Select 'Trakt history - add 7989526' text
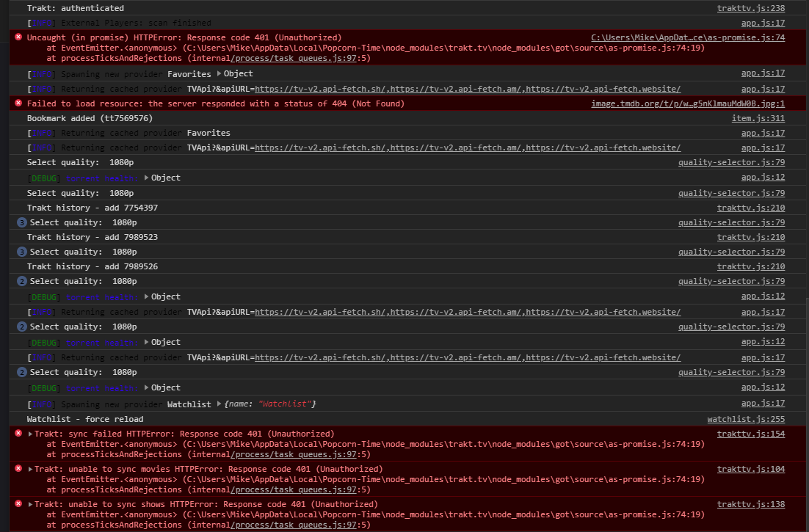Image resolution: width=809 pixels, height=532 pixels. [92, 266]
